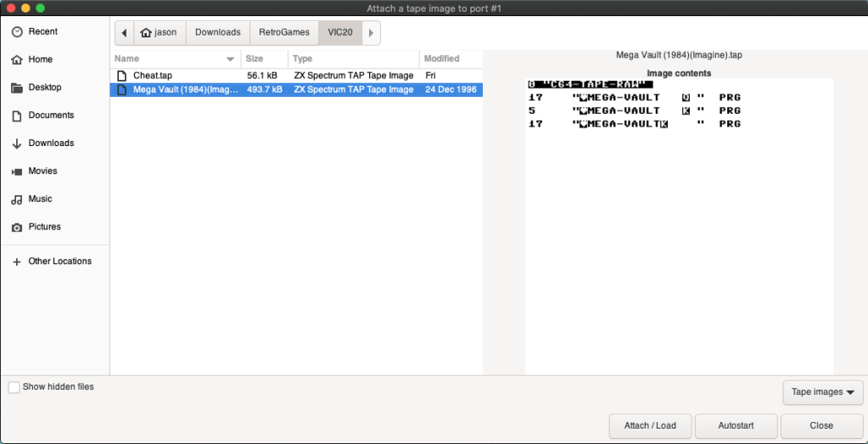This screenshot has width=868, height=444.
Task: Select the Desktop folder icon
Action: pyautogui.click(x=16, y=87)
